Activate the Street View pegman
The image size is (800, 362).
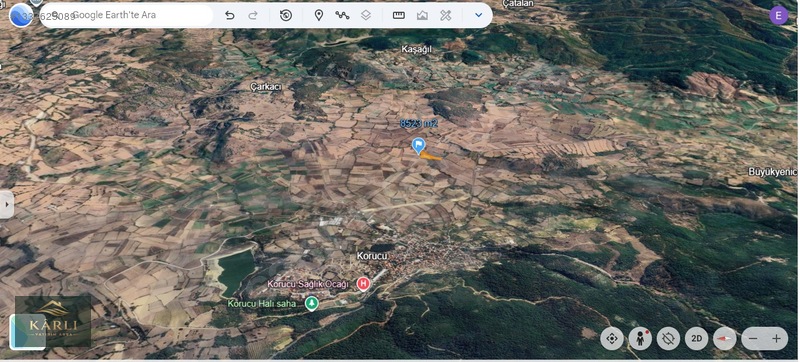(640, 339)
